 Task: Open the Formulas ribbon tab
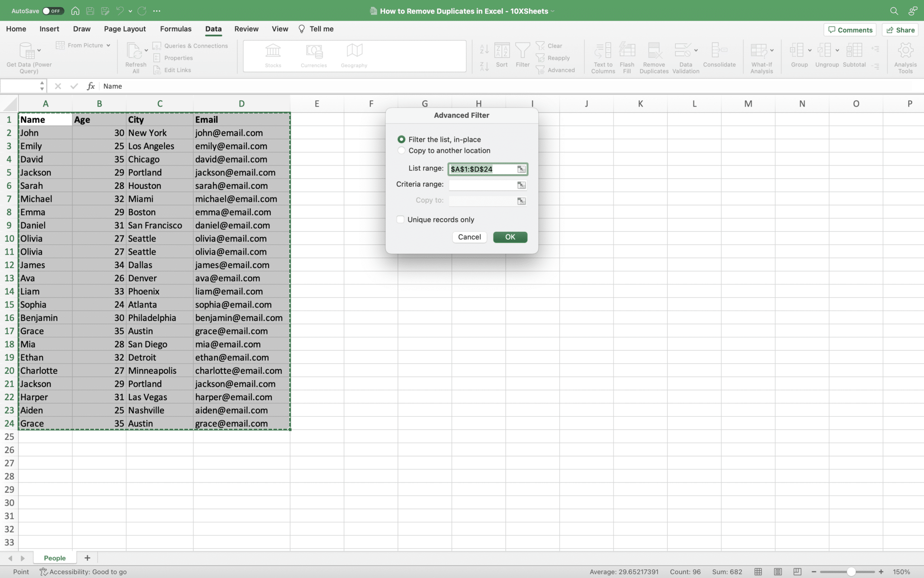176,29
